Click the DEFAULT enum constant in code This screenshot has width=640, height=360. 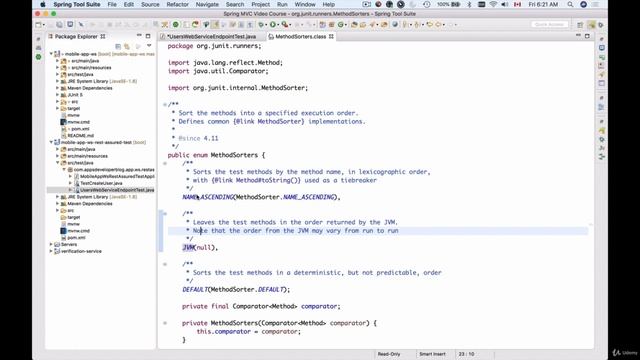click(236, 289)
